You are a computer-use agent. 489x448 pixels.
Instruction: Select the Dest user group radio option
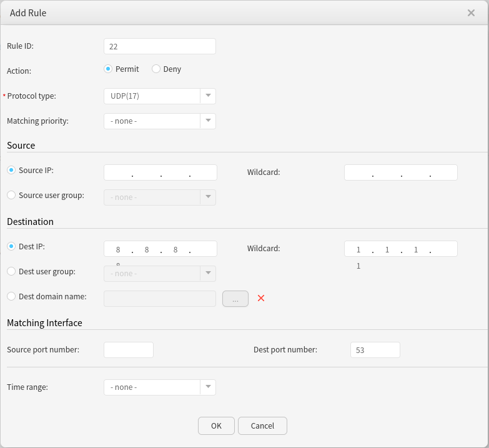point(11,271)
